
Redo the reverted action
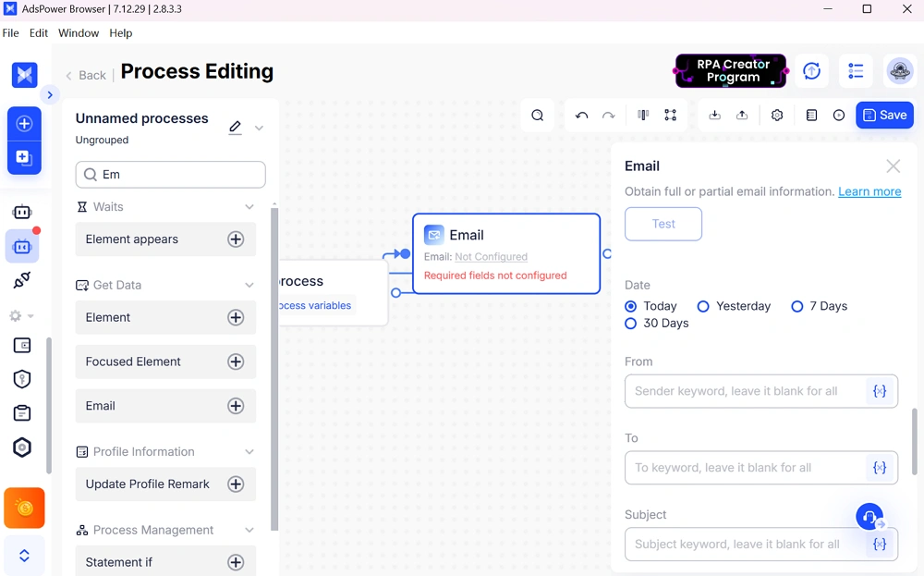pos(608,115)
